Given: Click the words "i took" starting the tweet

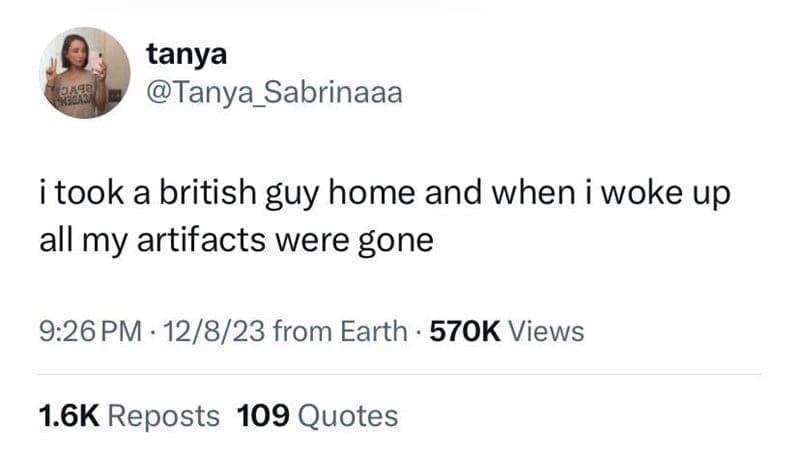Looking at the screenshot, I should coord(79,194).
